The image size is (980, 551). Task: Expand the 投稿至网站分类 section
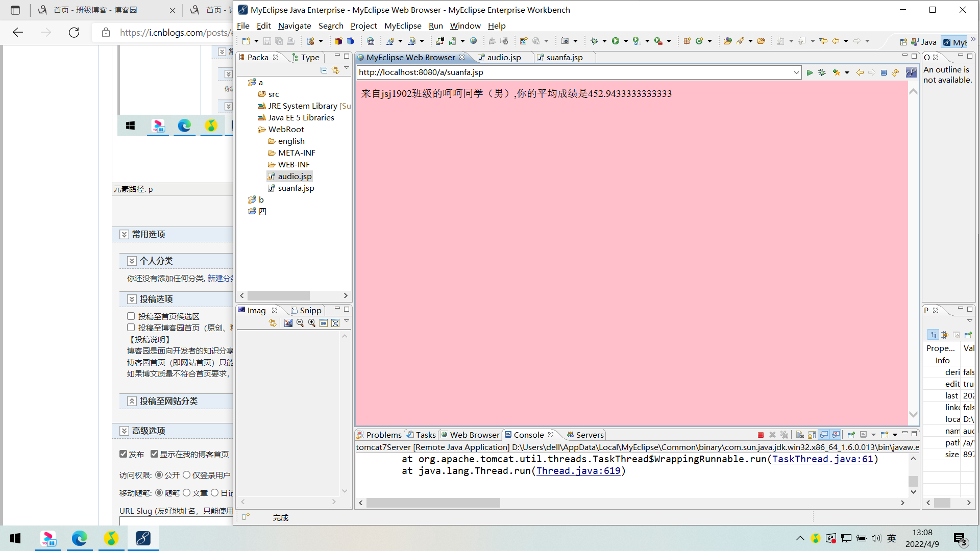click(x=132, y=401)
